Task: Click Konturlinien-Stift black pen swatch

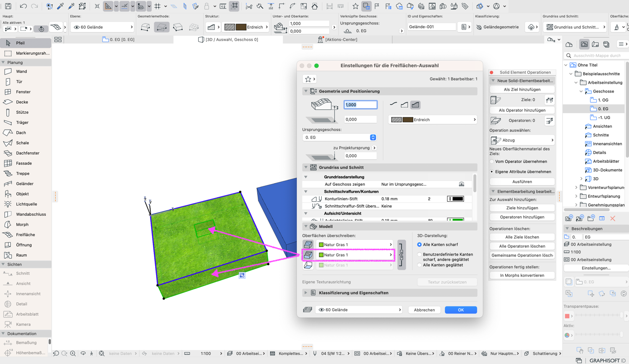Action: coord(456,199)
